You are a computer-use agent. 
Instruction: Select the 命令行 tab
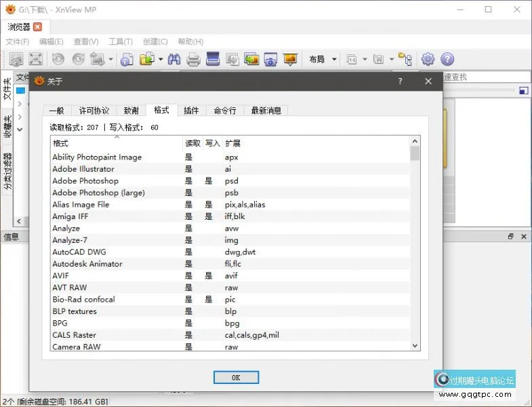pyautogui.click(x=224, y=111)
